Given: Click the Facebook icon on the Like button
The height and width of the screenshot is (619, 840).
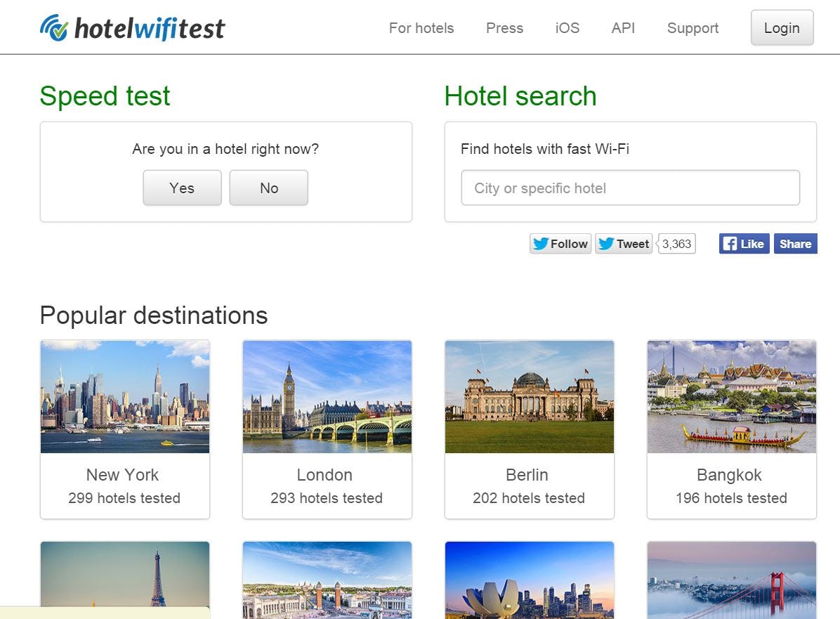Looking at the screenshot, I should point(730,243).
